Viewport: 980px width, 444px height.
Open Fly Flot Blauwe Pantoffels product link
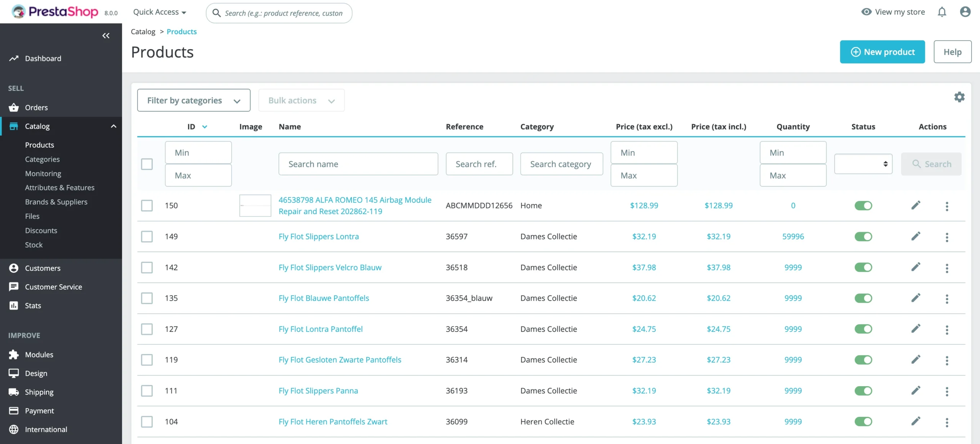pyautogui.click(x=324, y=298)
